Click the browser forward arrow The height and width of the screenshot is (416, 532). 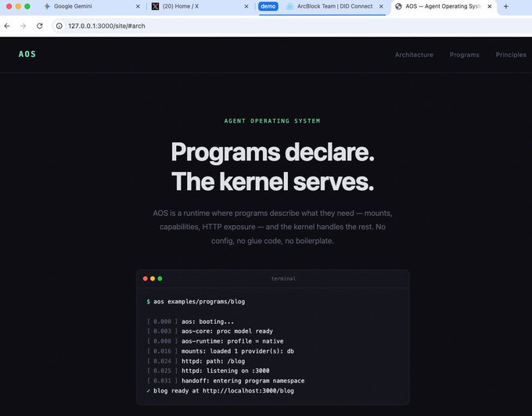pos(23,26)
